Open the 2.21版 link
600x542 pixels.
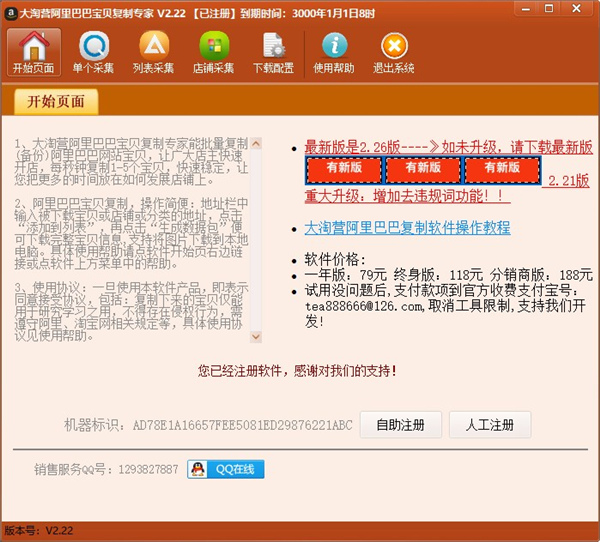tap(569, 181)
